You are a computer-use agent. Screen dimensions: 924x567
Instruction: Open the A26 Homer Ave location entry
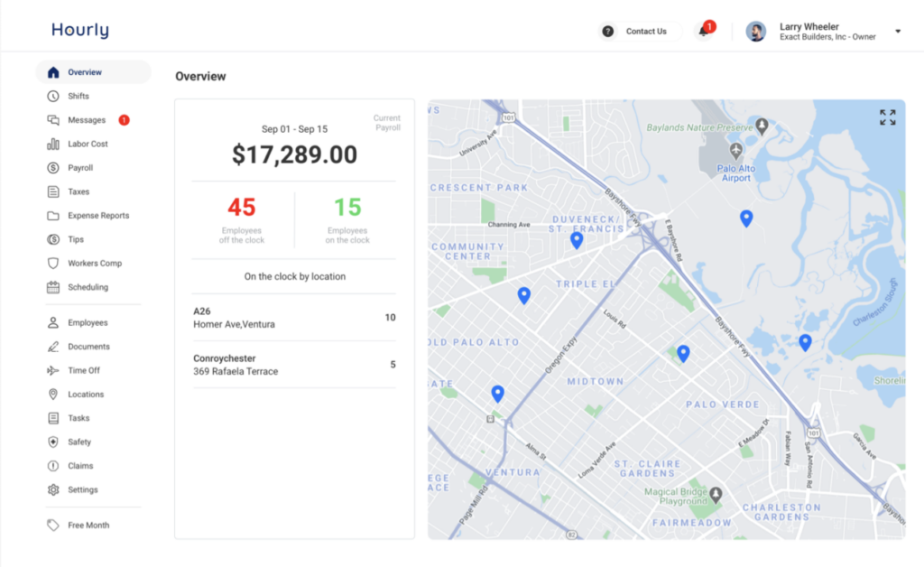[x=293, y=318]
